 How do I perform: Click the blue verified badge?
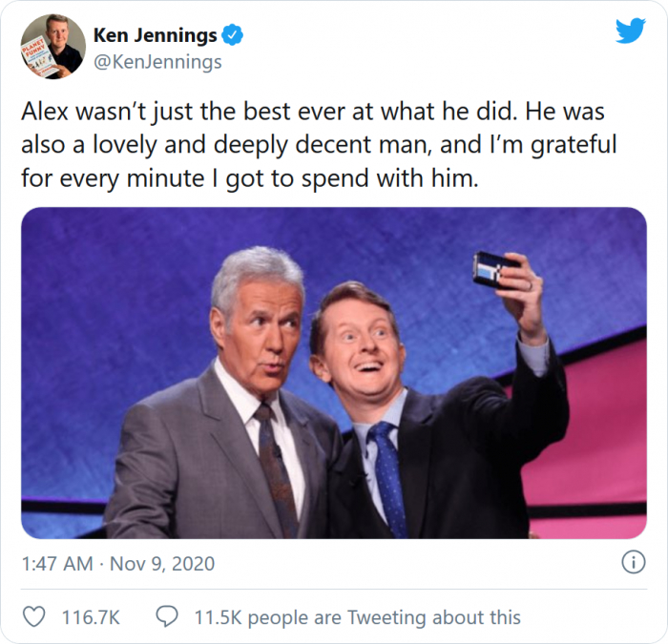233,36
